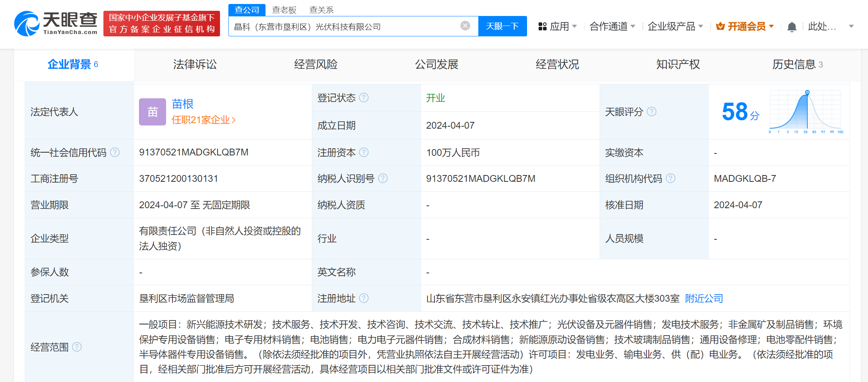Click the help icon beside 组织机构代码

[x=670, y=179]
